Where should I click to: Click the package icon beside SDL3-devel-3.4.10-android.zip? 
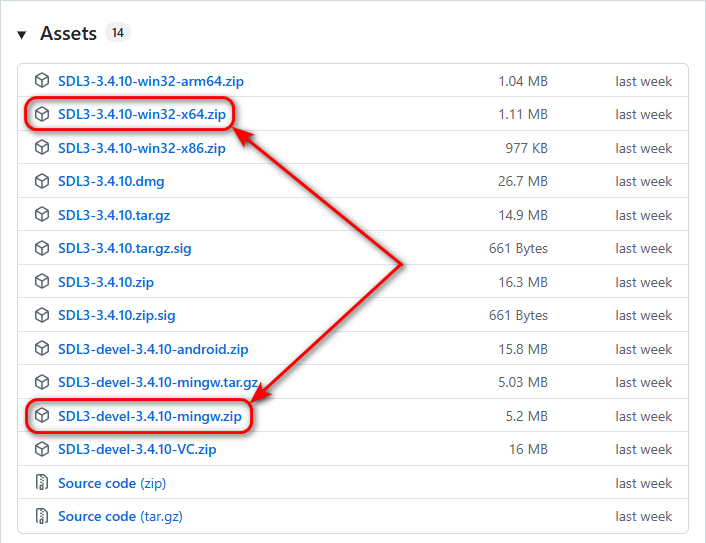click(x=42, y=349)
